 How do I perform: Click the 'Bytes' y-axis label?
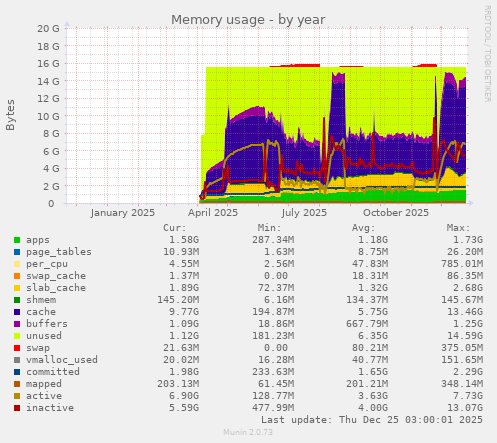(10, 115)
